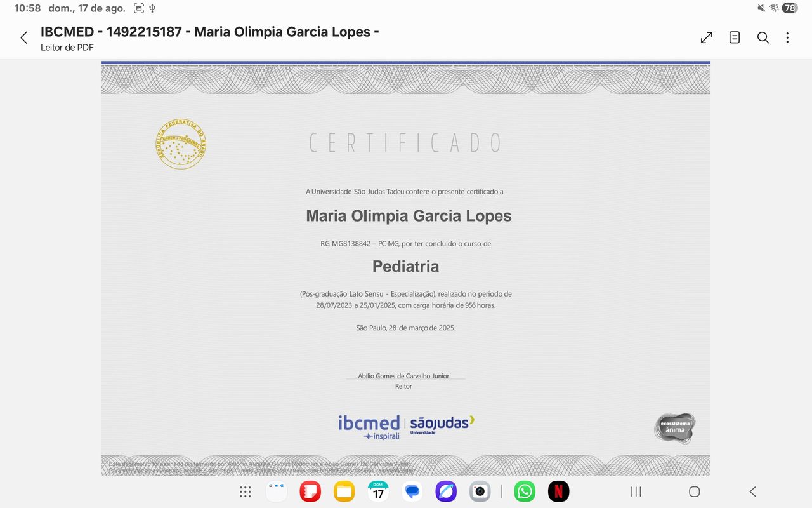This screenshot has height=508, width=812.
Task: Search within the certificate PDF
Action: click(763, 37)
